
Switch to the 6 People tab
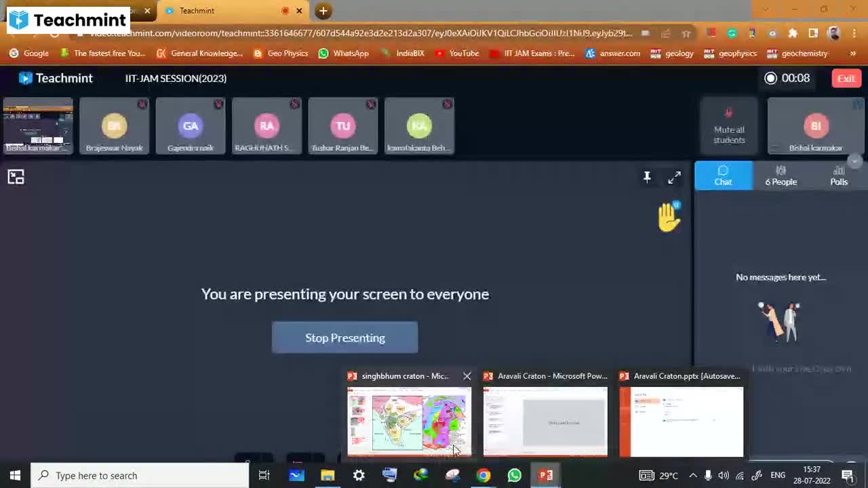(x=781, y=176)
